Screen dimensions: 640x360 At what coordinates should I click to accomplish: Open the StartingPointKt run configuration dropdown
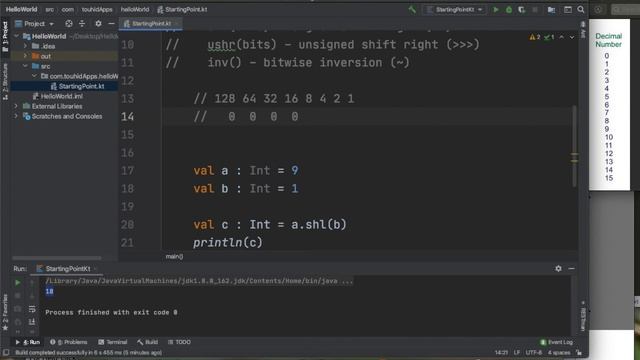coord(454,9)
